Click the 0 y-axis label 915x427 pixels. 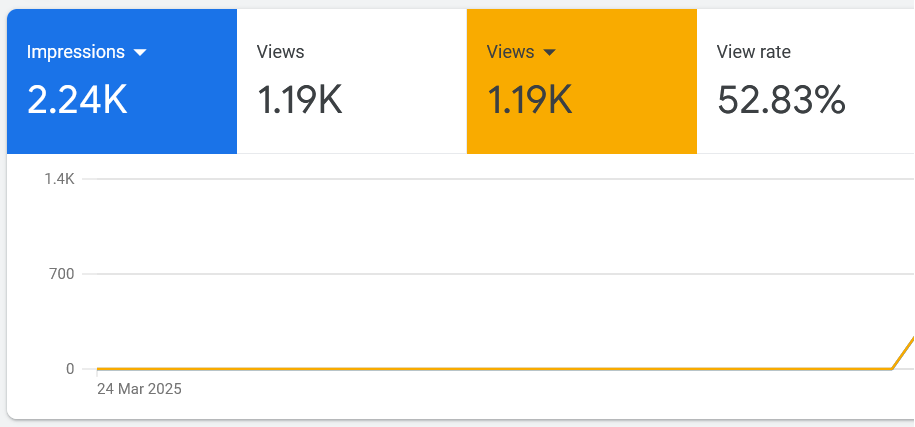(x=70, y=369)
